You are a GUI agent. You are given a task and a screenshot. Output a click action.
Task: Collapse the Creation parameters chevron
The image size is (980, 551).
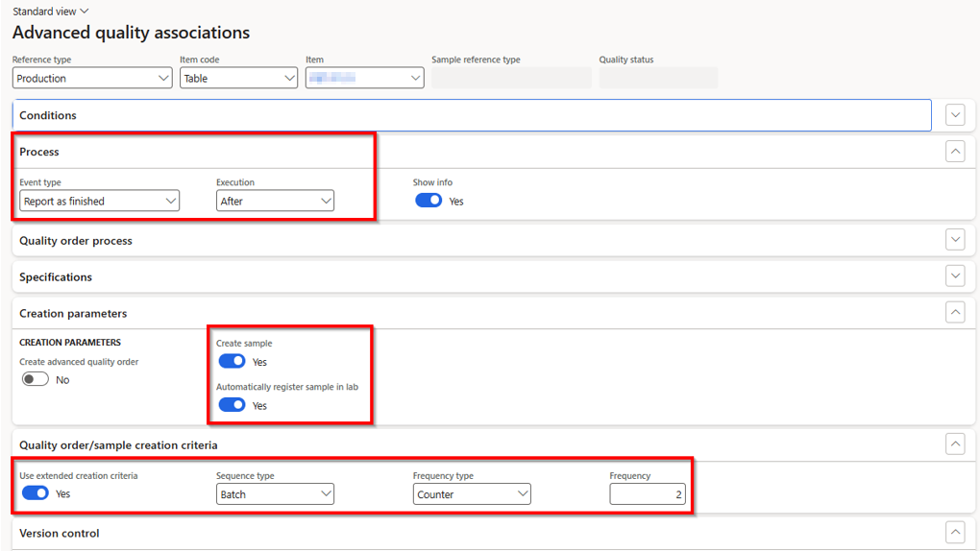tap(954, 313)
